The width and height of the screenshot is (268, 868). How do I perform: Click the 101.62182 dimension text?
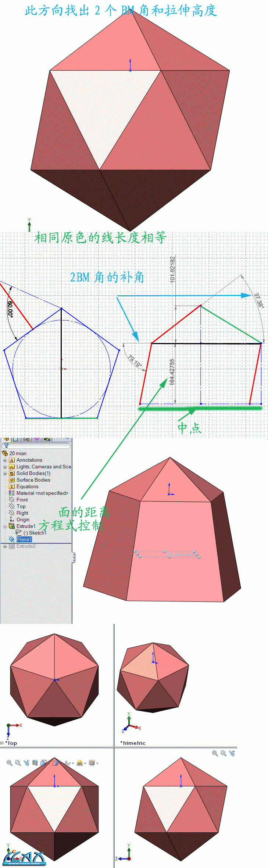click(x=172, y=270)
